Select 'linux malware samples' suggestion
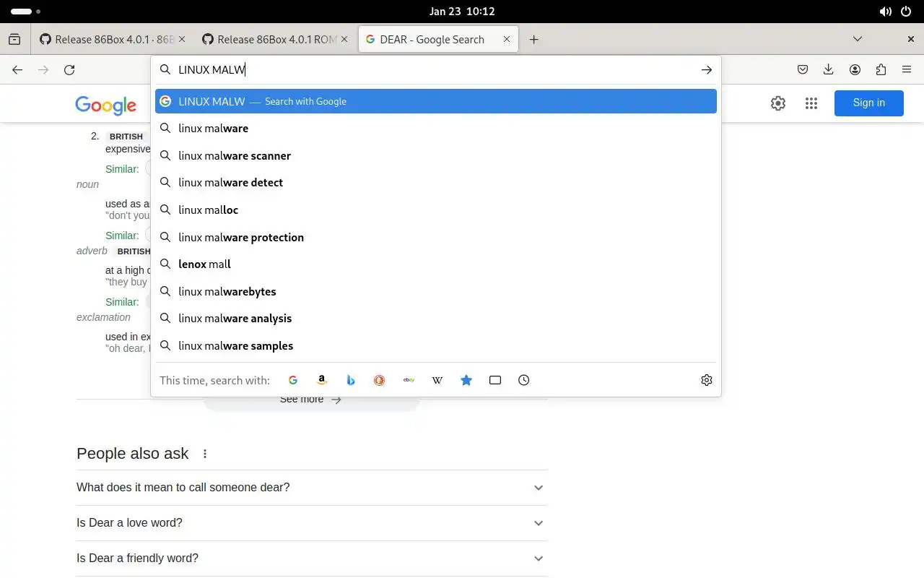 point(436,346)
